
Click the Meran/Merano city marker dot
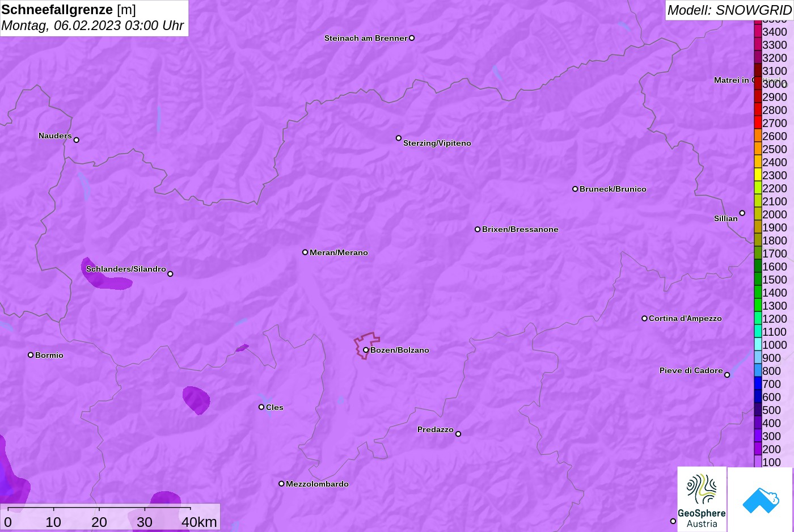pyautogui.click(x=305, y=252)
